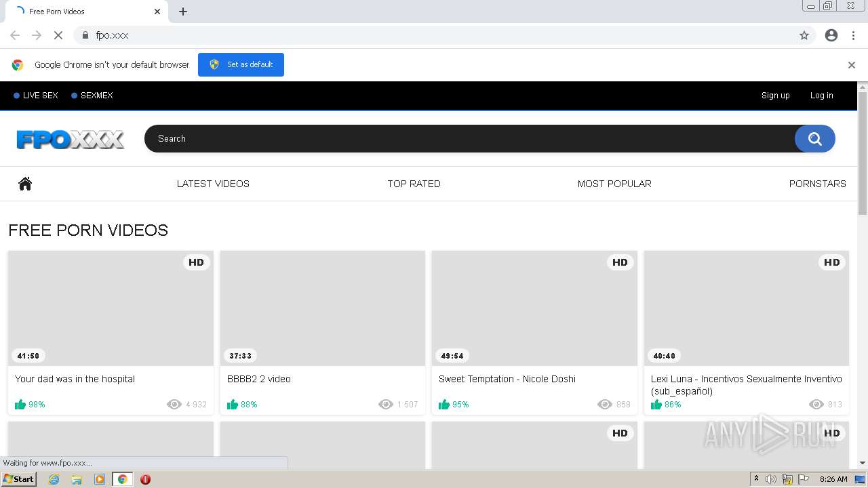Click the page scrollbar up arrow
The image size is (868, 488).
click(863, 87)
